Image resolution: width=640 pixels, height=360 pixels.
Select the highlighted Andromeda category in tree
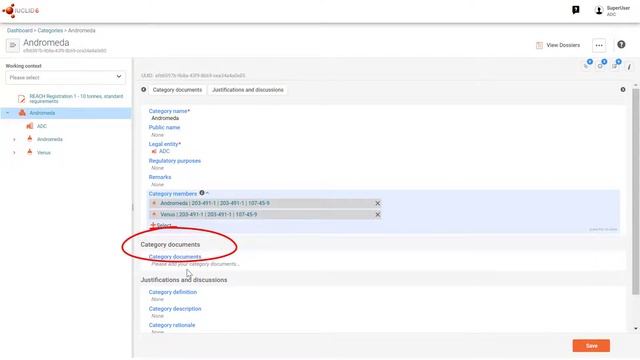click(42, 113)
